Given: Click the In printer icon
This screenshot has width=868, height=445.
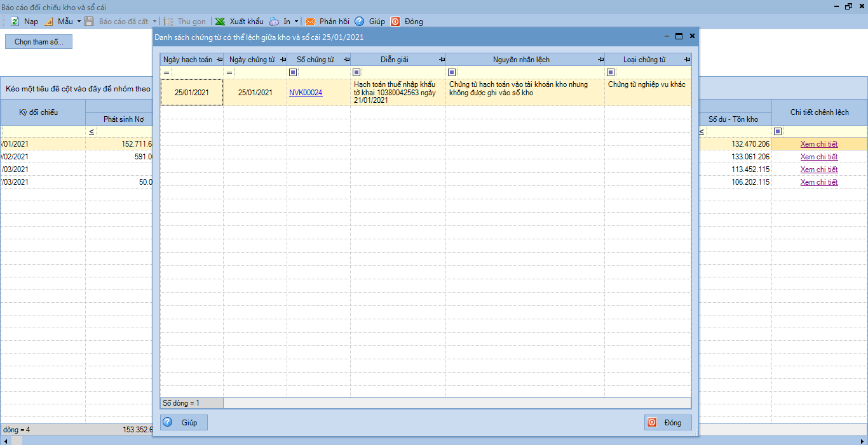Looking at the screenshot, I should tap(274, 22).
